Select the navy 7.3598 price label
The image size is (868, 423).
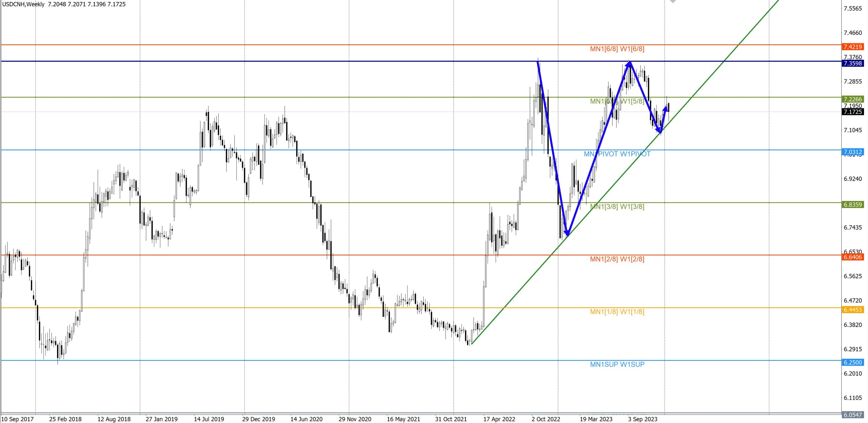point(852,63)
